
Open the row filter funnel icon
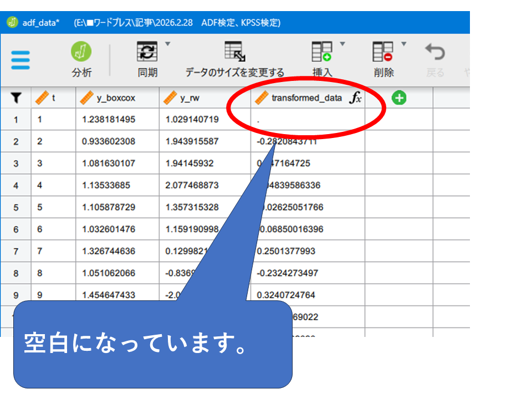16,98
